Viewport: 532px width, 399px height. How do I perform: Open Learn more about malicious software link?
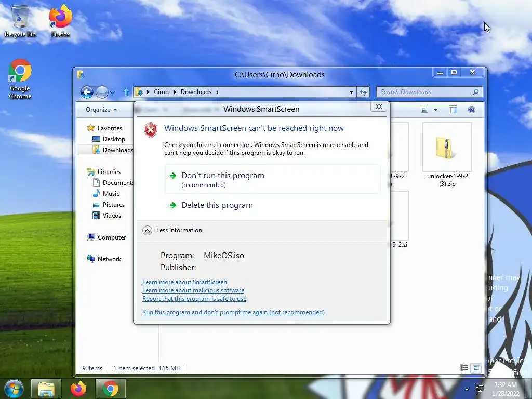pos(193,290)
